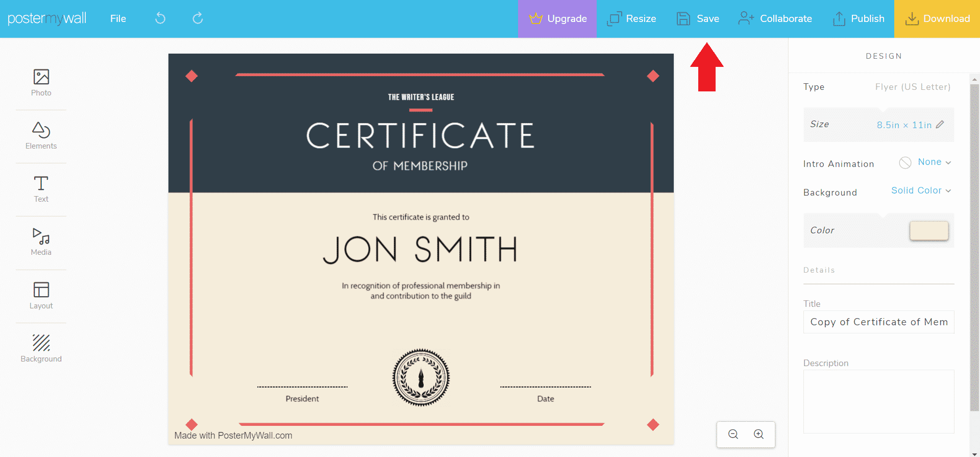Open the background color swatch
The width and height of the screenshot is (980, 457).
[x=929, y=230]
